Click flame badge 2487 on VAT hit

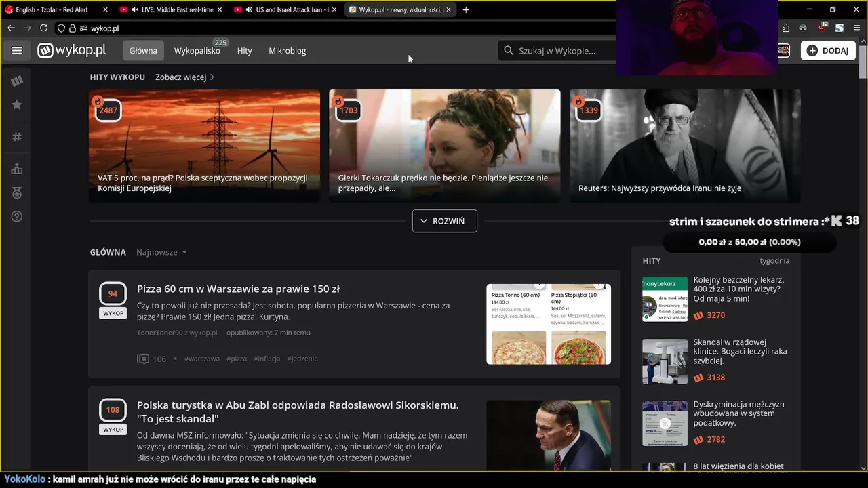(108, 110)
